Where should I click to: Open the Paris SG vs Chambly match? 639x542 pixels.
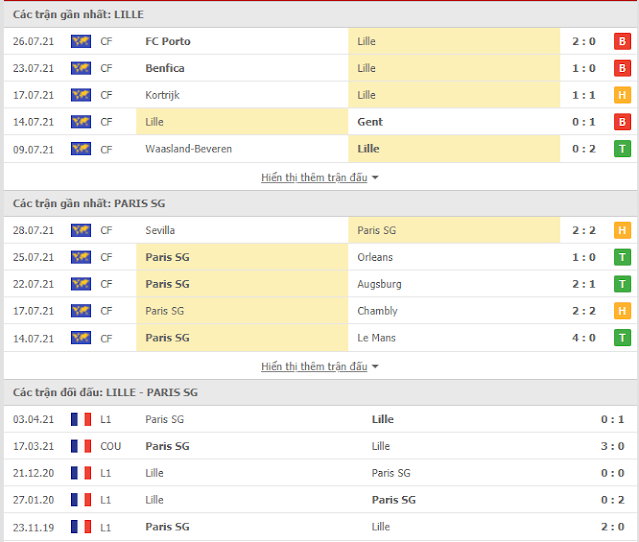pyautogui.click(x=320, y=311)
